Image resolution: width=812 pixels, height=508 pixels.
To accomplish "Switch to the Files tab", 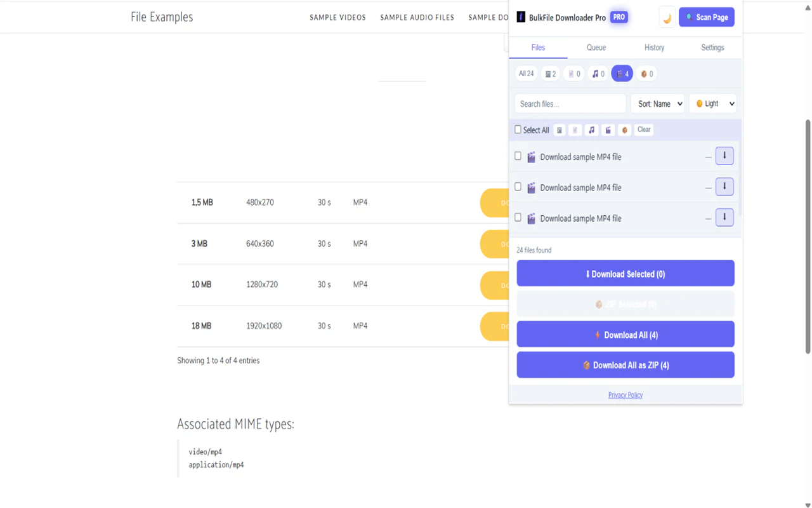I will (x=538, y=48).
